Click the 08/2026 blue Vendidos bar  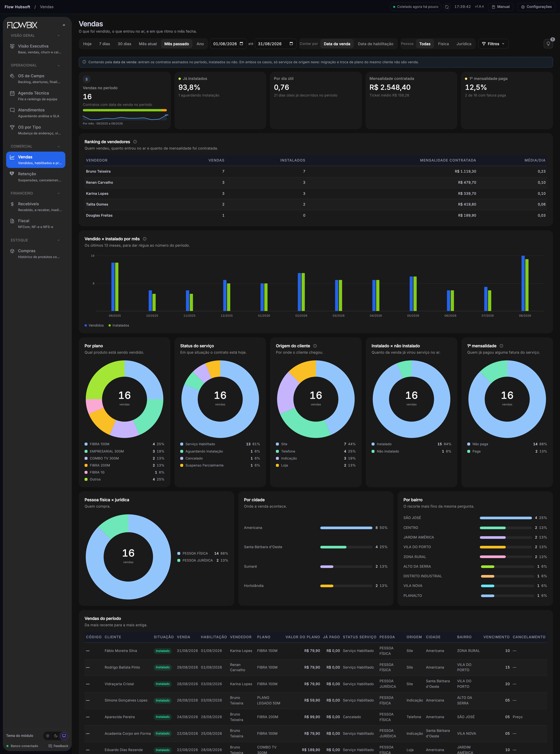coord(523,283)
